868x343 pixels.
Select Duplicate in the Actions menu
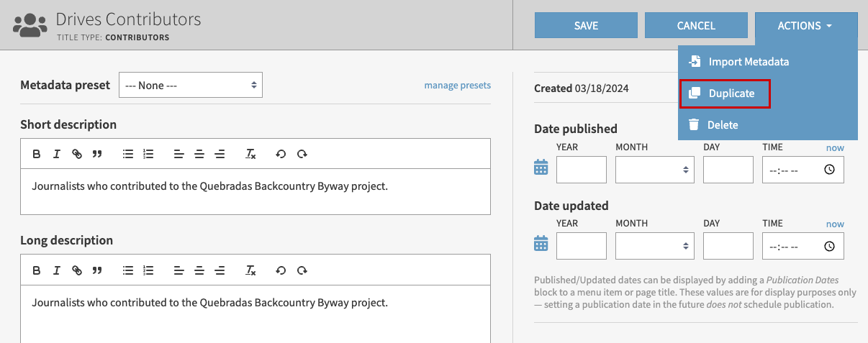tap(731, 93)
